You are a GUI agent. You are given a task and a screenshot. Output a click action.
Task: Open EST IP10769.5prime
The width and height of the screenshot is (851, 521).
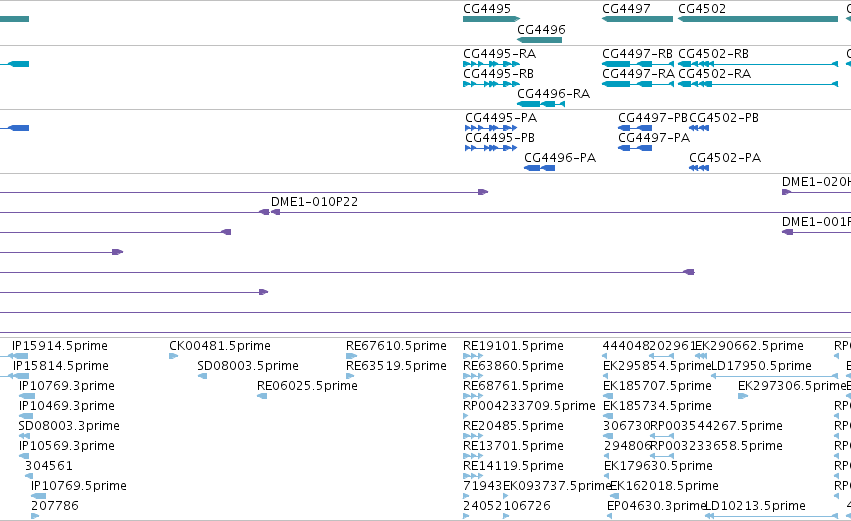(x=79, y=486)
